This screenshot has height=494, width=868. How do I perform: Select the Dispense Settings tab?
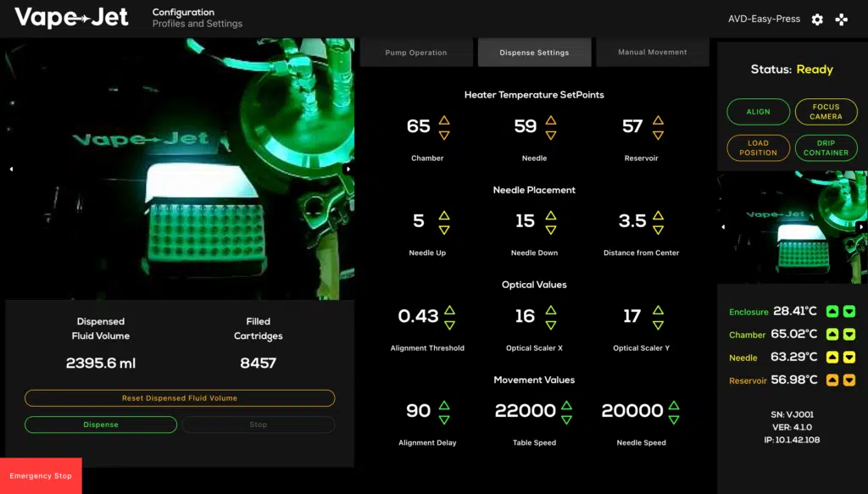[534, 53]
